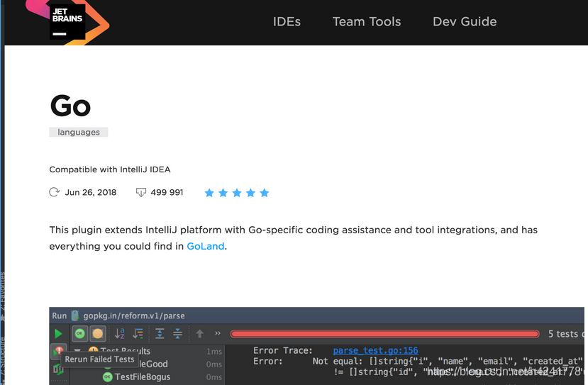
Task: Select the TestFileBogus test row
Action: tap(147, 376)
